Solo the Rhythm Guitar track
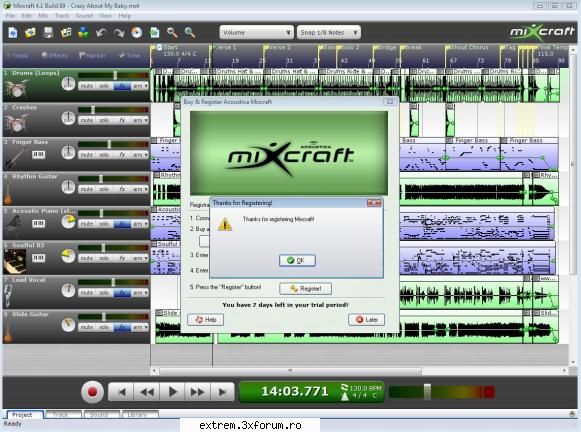581x432 pixels. point(104,189)
